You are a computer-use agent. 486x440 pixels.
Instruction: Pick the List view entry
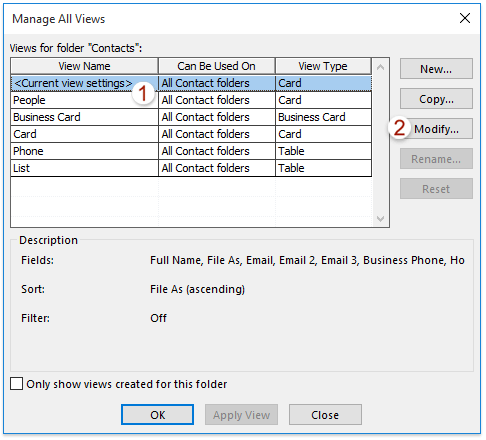point(191,168)
